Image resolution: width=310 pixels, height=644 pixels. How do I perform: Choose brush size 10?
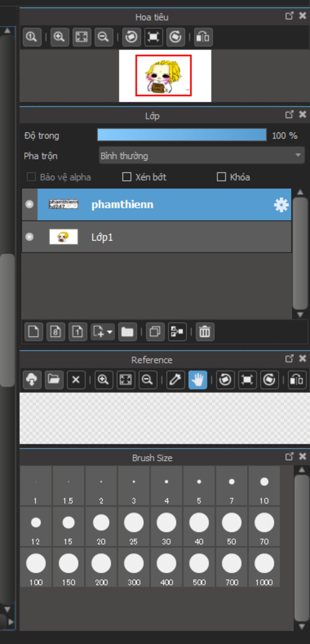[264, 486]
